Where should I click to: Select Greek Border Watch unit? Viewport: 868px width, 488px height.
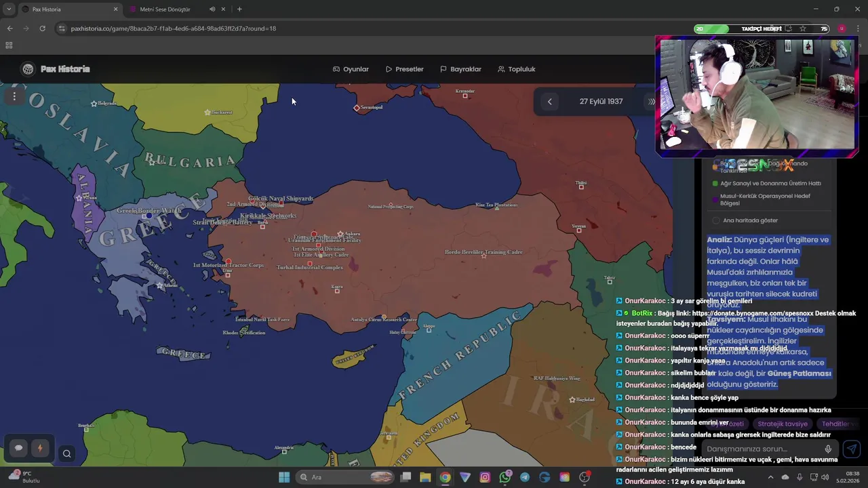click(149, 211)
